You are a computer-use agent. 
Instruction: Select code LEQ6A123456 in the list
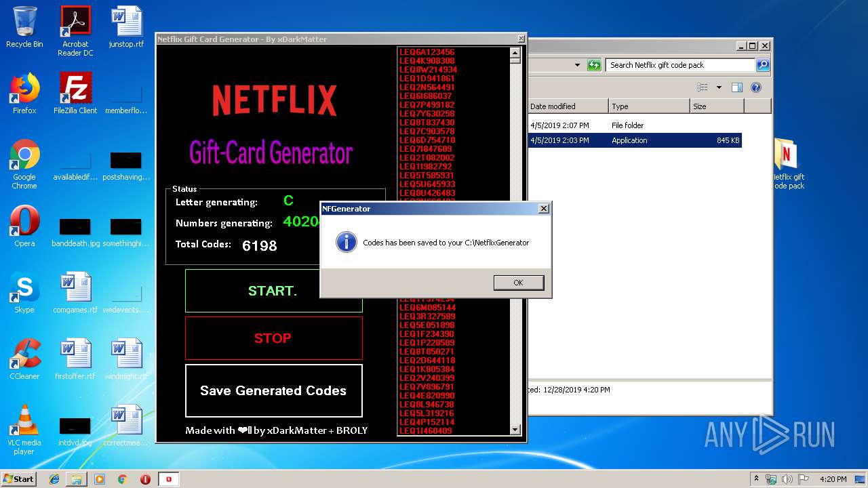[427, 52]
